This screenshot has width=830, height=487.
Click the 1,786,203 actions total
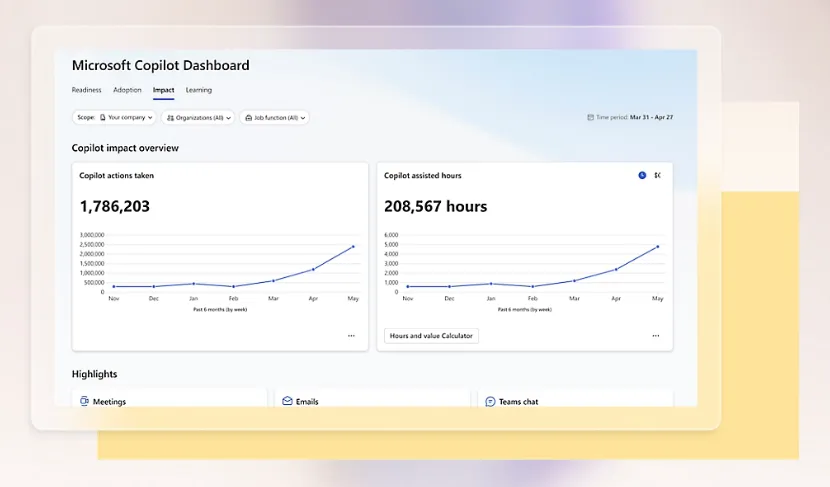[x=114, y=206]
